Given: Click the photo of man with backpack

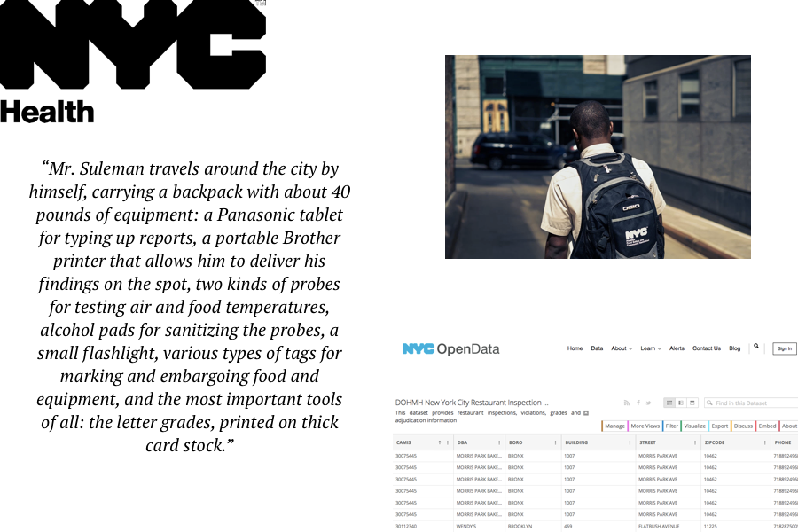Looking at the screenshot, I should pos(598,157).
